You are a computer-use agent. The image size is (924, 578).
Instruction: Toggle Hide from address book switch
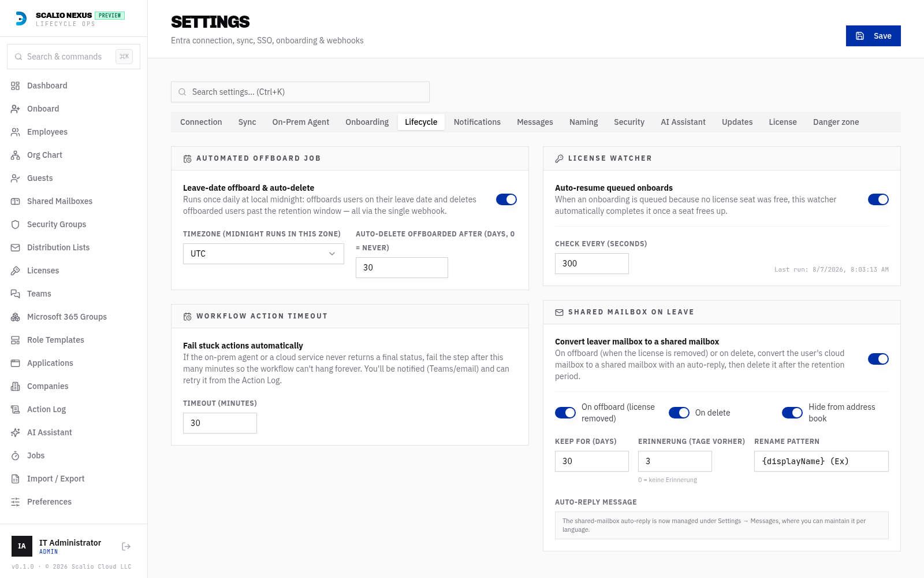point(792,413)
